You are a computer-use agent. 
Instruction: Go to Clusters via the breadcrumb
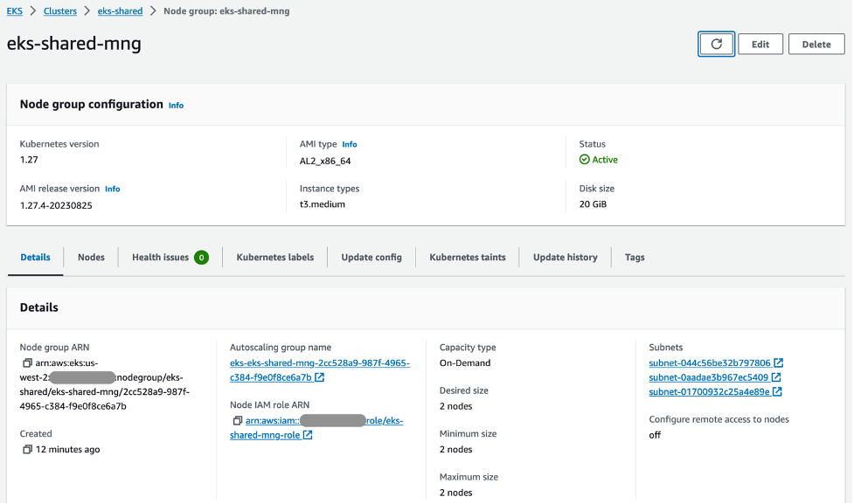click(x=59, y=10)
